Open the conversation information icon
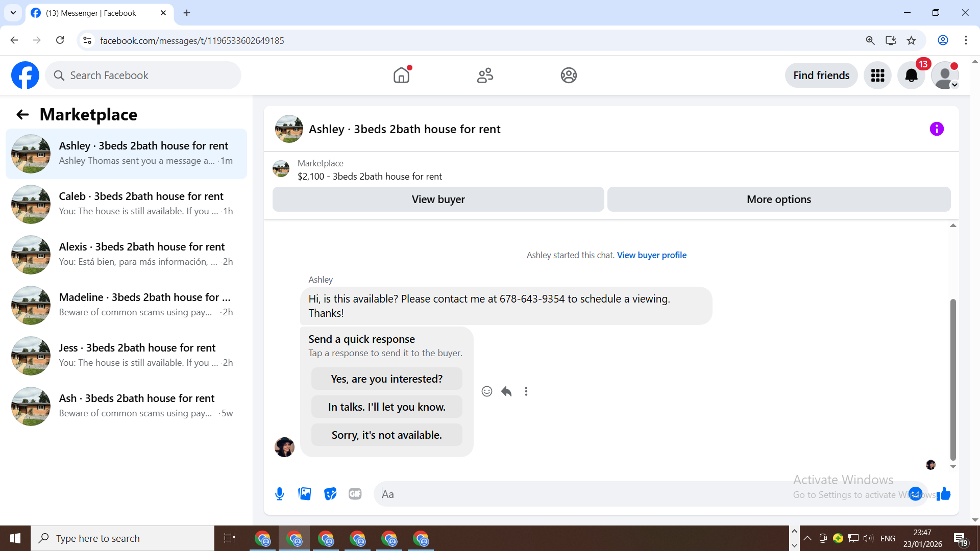This screenshot has width=980, height=551. [937, 129]
